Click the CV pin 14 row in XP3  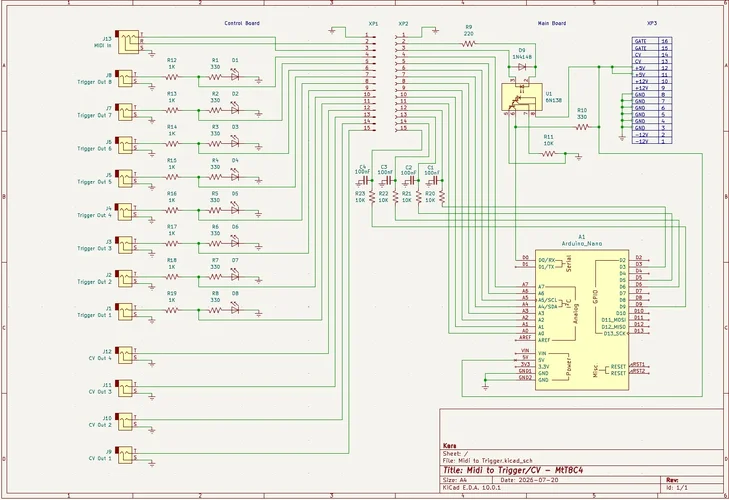(x=652, y=54)
